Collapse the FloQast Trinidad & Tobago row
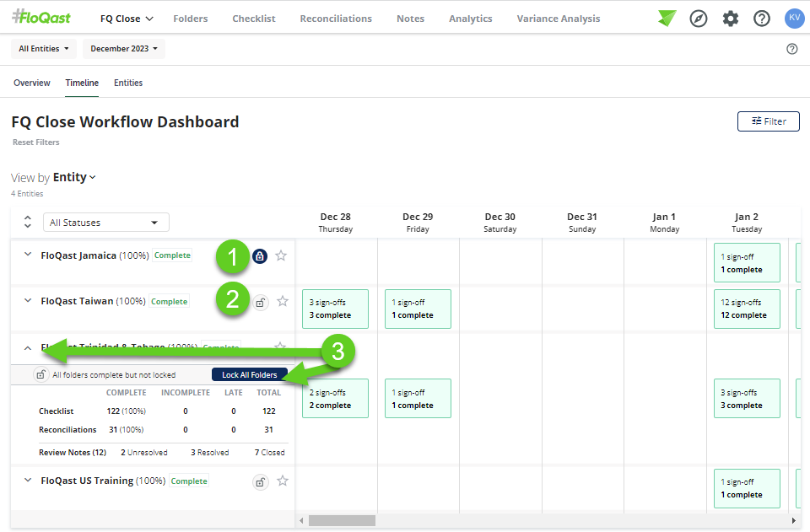The height and width of the screenshot is (532, 810). pos(28,348)
